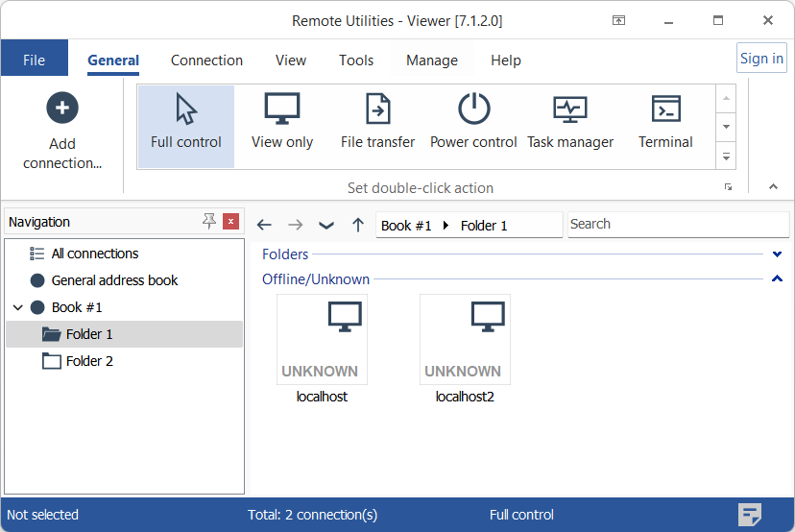Open the navigation history dropdown arrow
Screen dimensions: 795x532
(x=326, y=225)
